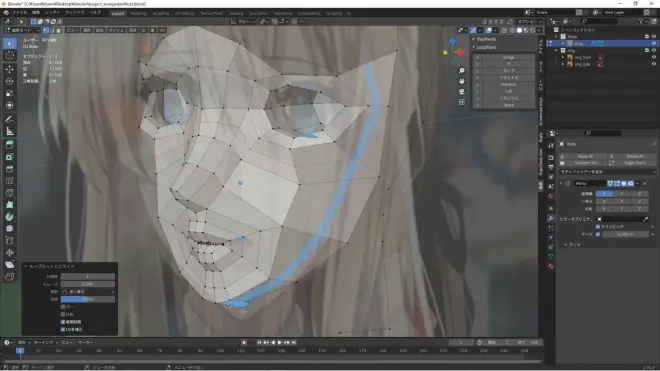Toggle visibility eye for img_side
Viewport: 660px width, 371px height.
(654, 64)
